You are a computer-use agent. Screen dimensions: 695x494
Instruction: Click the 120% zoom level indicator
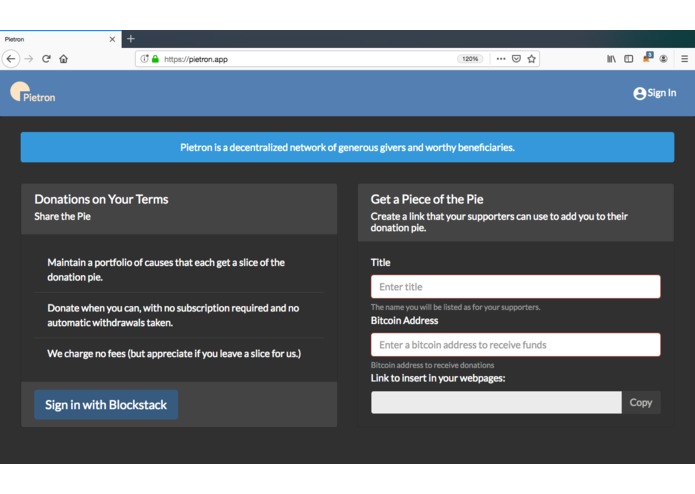[470, 59]
